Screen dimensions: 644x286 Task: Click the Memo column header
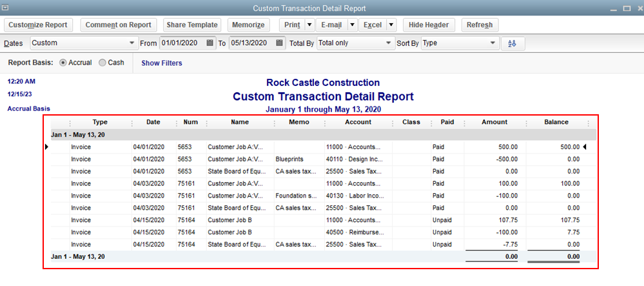299,122
